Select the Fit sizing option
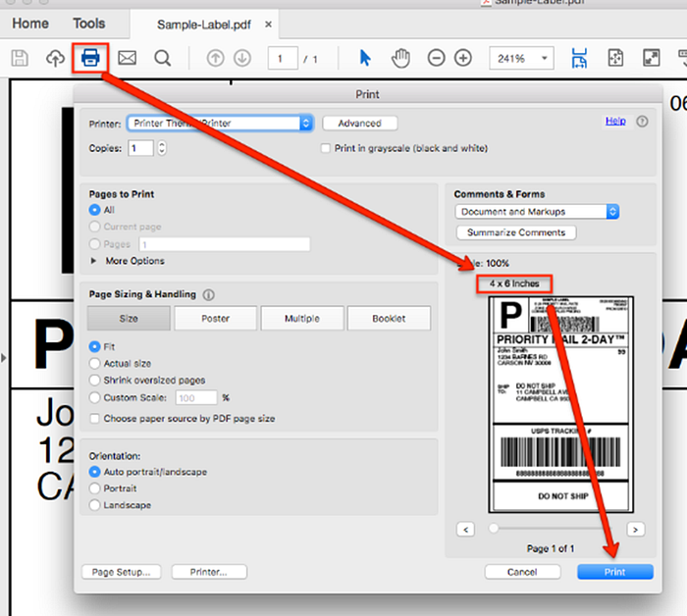The width and height of the screenshot is (687, 616). [x=94, y=347]
